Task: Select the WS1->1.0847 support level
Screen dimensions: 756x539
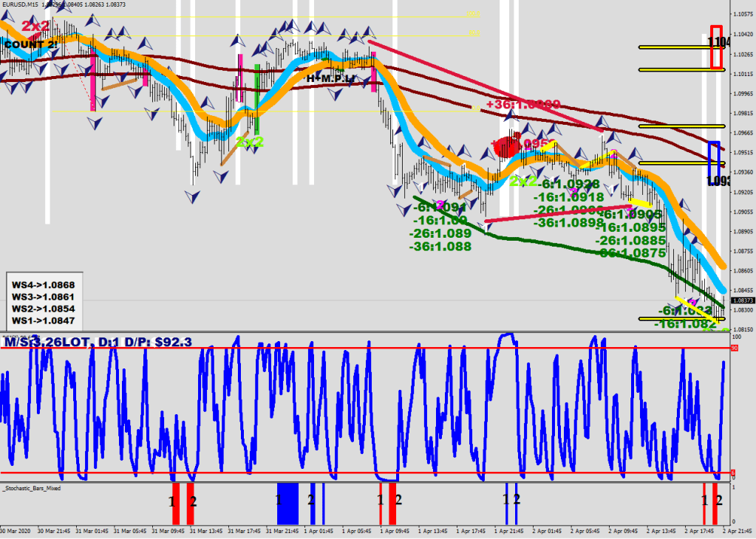Action: pos(43,320)
